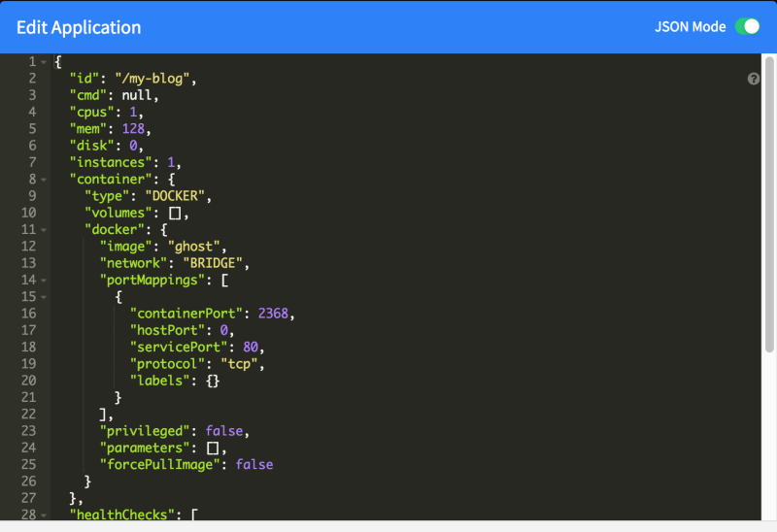
Task: Click line number 27 in gutter
Action: [x=29, y=498]
